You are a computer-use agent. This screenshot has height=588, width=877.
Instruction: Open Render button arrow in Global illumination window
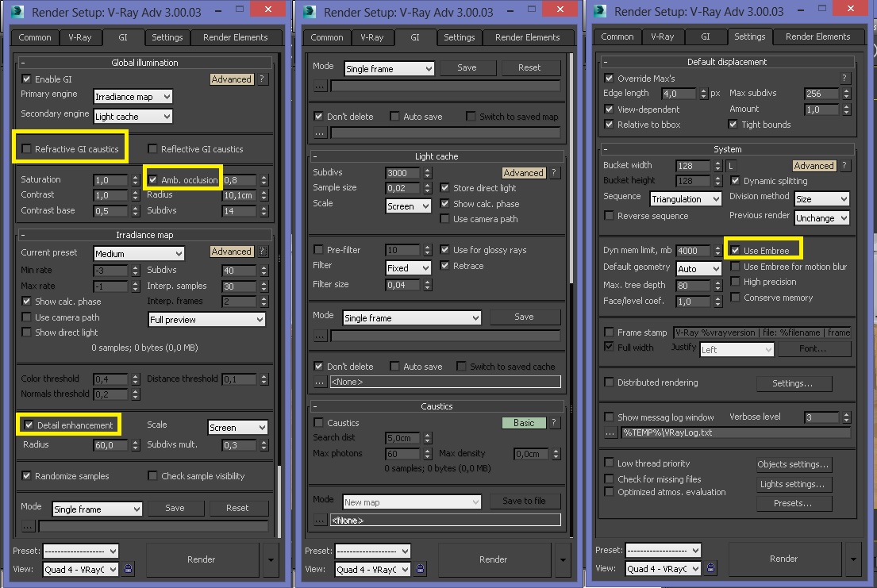(x=271, y=559)
